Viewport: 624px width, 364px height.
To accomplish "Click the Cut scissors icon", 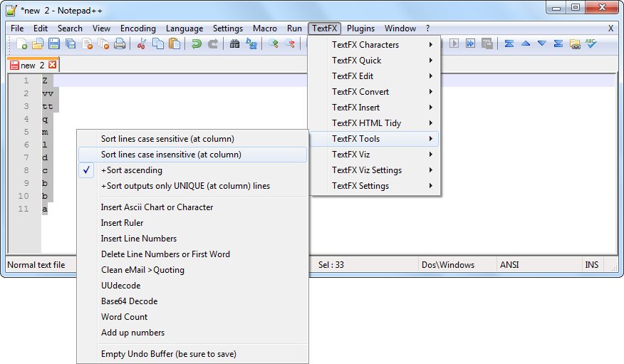I will [x=141, y=43].
